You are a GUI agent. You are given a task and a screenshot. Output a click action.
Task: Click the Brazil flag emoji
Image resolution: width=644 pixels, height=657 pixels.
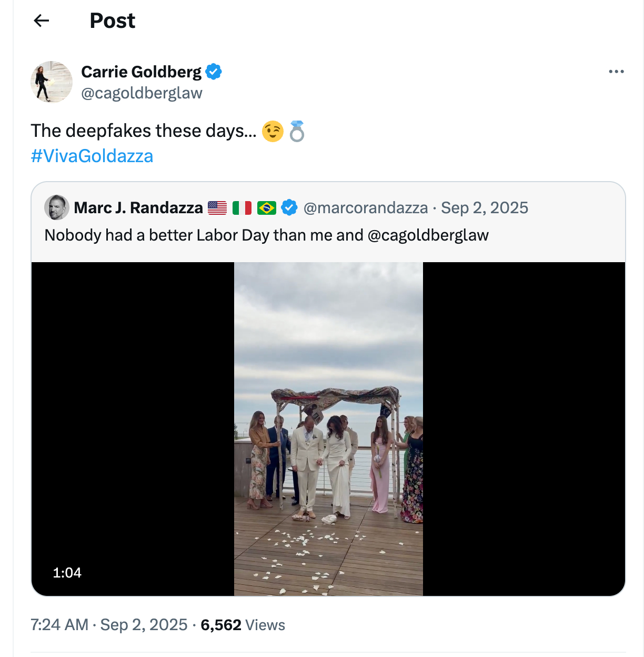pyautogui.click(x=267, y=208)
